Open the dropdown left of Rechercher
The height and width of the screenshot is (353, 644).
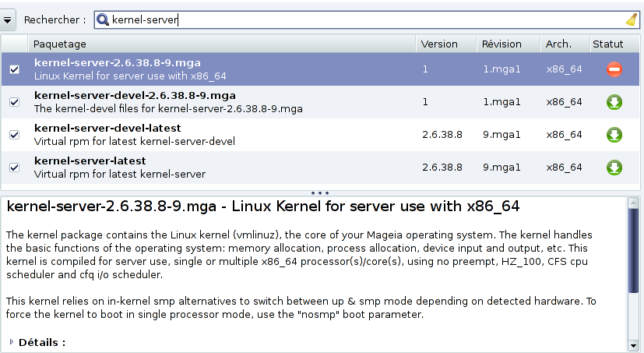[7, 19]
